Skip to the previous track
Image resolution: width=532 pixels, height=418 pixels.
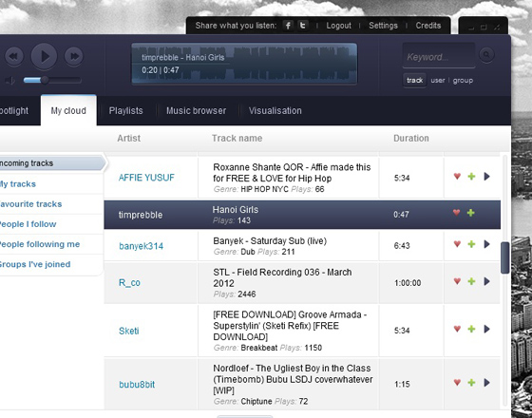pyautogui.click(x=14, y=56)
